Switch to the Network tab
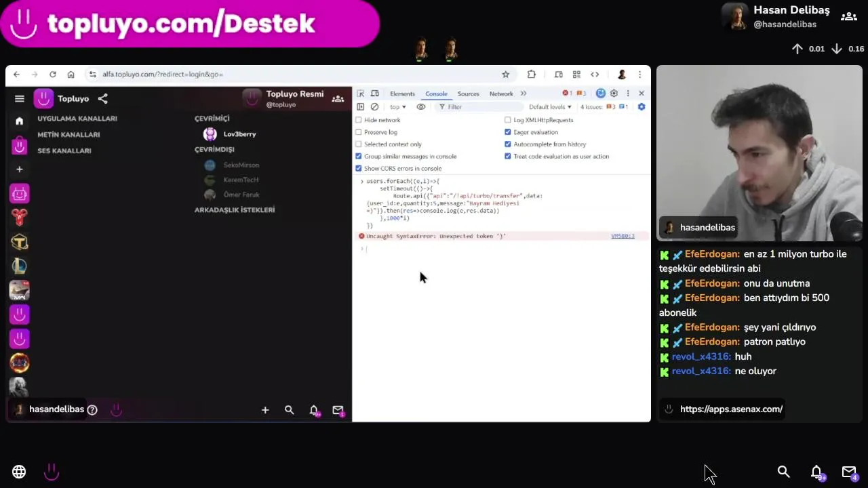Screen dimensions: 868x488 click(x=501, y=94)
